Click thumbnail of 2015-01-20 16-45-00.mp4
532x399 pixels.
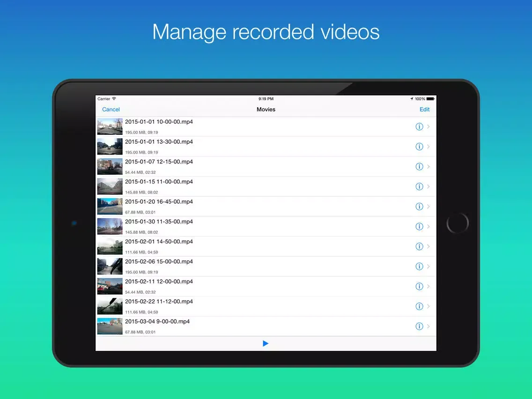pos(110,207)
